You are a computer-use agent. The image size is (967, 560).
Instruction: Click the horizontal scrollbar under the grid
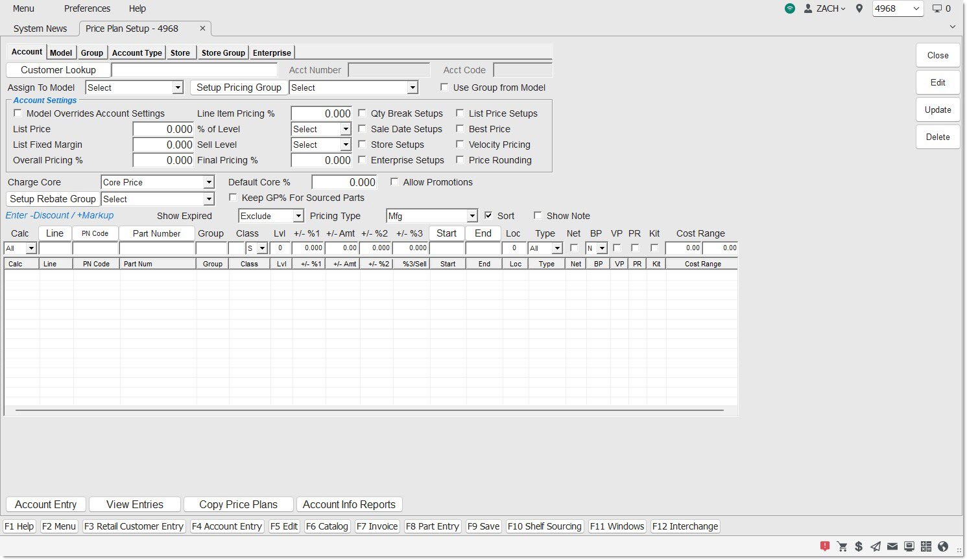tap(369, 410)
